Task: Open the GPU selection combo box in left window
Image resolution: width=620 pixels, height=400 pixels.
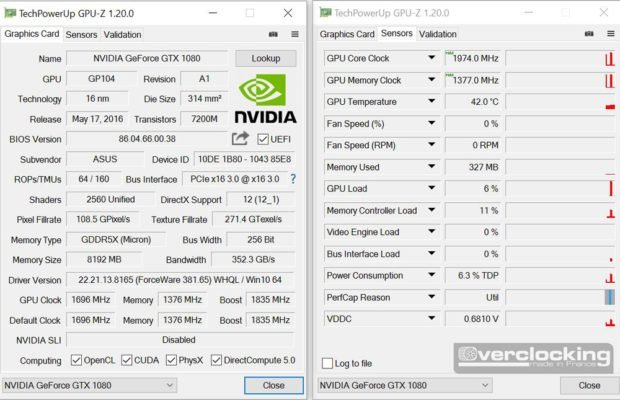Action: click(x=90, y=384)
